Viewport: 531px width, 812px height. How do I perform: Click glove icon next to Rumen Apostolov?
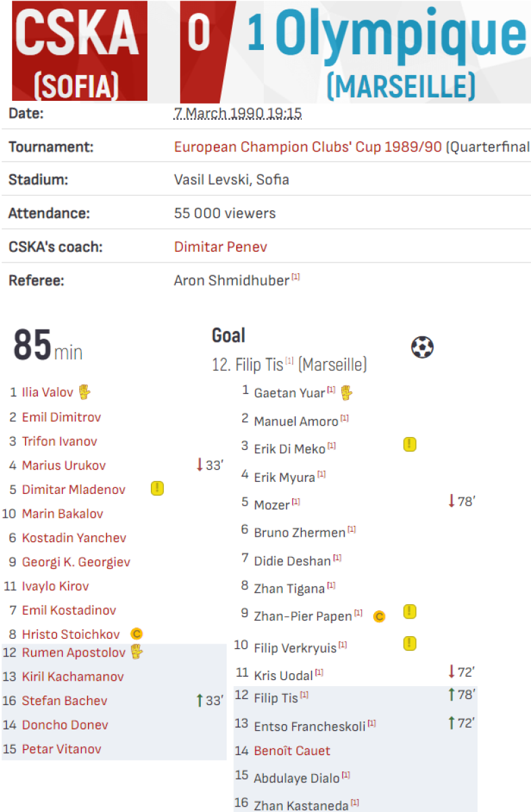pyautogui.click(x=137, y=652)
